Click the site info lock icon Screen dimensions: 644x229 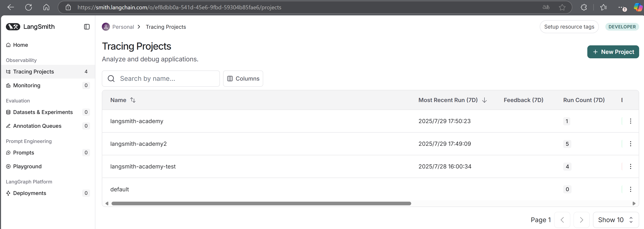click(68, 7)
